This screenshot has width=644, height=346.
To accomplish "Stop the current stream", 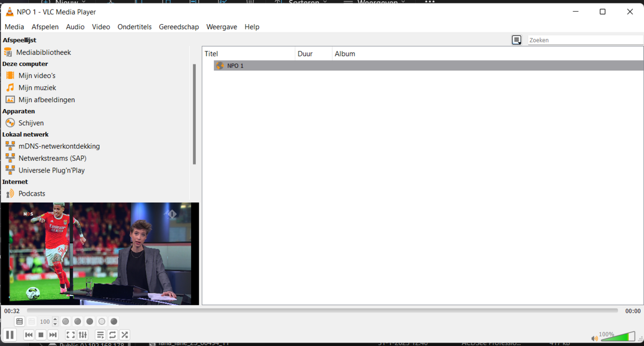I will (x=41, y=335).
